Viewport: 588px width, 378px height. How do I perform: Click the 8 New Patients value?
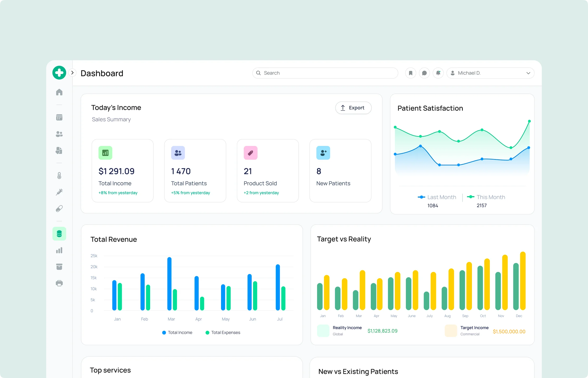pyautogui.click(x=319, y=171)
